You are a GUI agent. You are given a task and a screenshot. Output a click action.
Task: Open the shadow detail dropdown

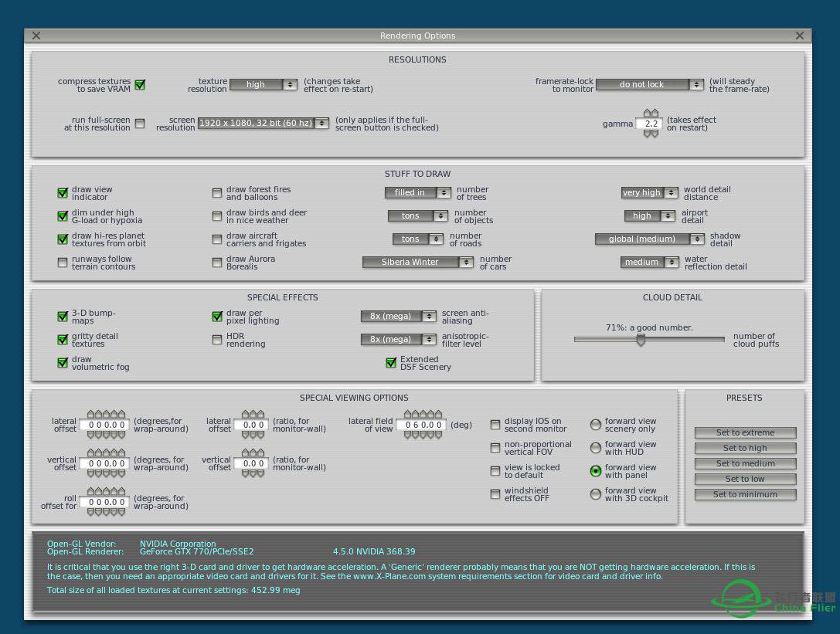pos(650,239)
